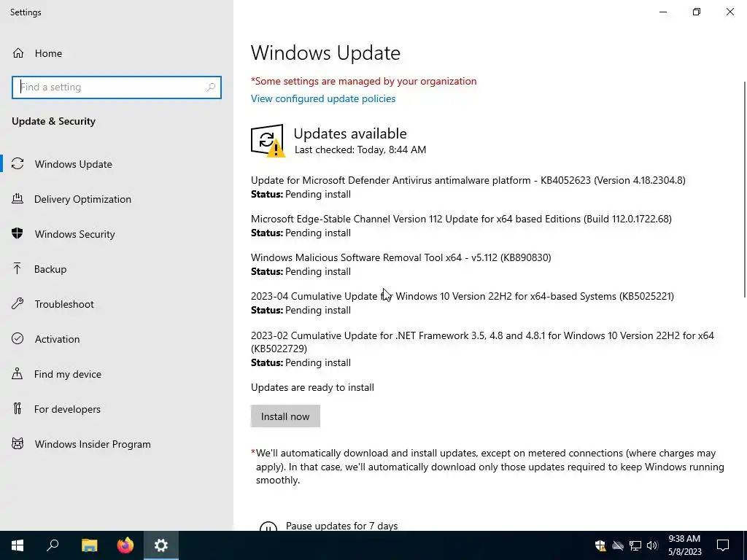
Task: Click the Home icon in sidebar
Action: coord(18,52)
